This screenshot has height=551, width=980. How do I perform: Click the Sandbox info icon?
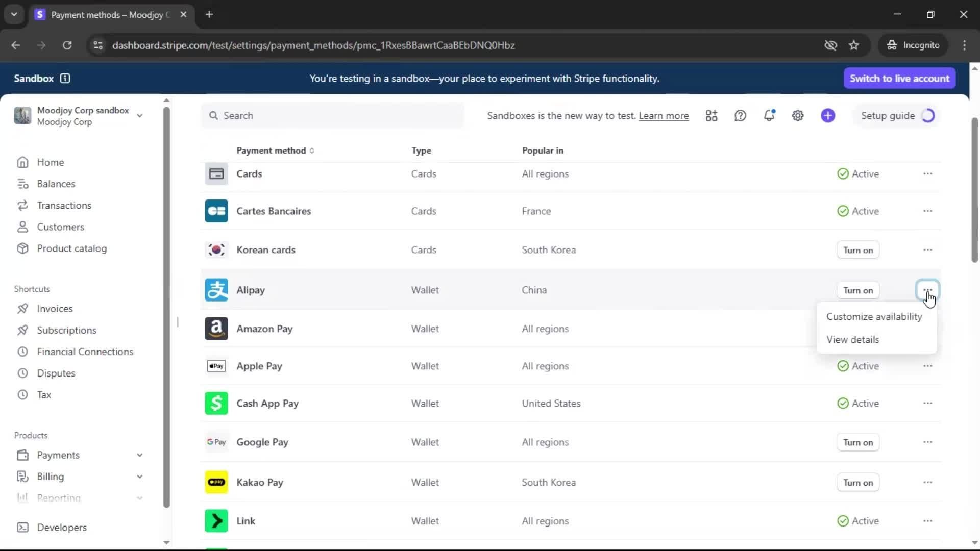tap(65, 78)
